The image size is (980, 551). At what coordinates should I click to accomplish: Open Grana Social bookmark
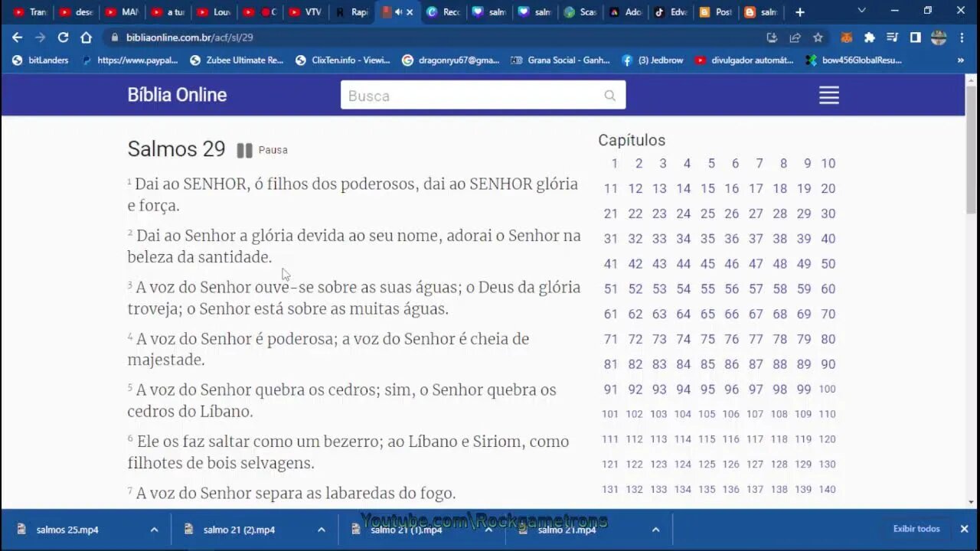point(560,60)
